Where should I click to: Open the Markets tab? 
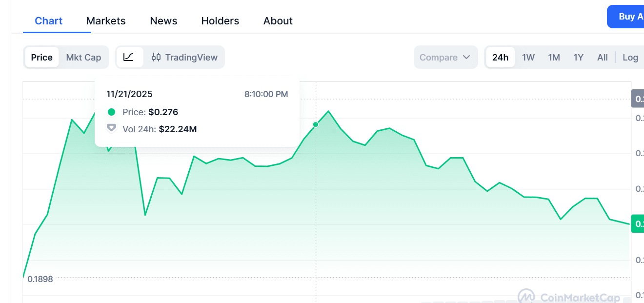(106, 21)
